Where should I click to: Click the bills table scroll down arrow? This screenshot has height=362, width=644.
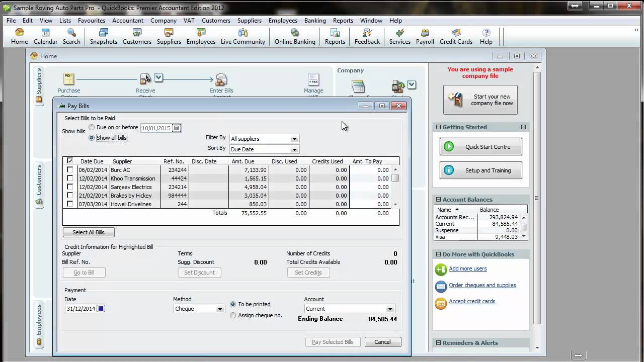tap(395, 204)
